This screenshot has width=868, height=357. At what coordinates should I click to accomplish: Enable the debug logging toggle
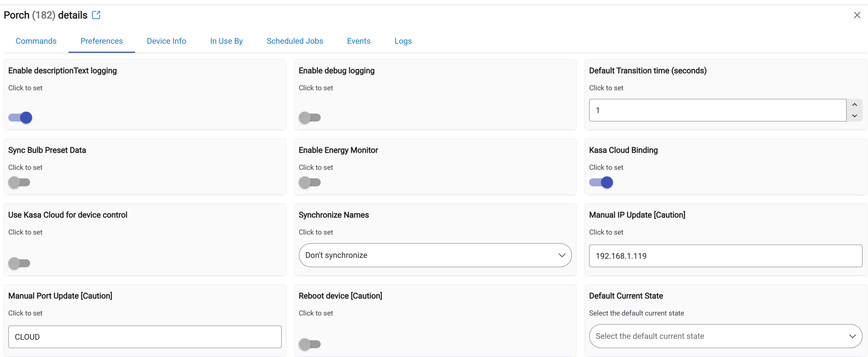[x=310, y=117]
